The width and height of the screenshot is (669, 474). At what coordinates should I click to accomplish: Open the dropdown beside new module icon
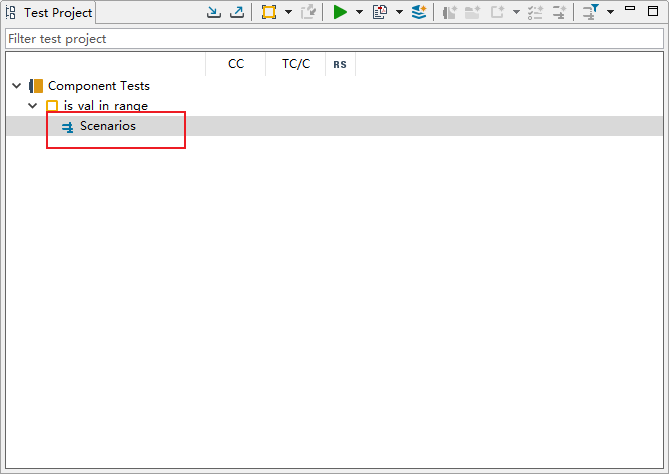[x=516, y=12]
